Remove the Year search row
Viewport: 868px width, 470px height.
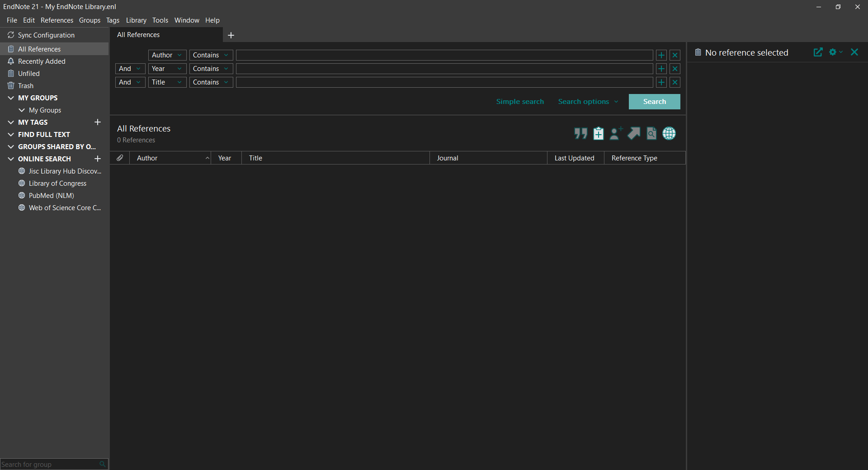tap(675, 69)
